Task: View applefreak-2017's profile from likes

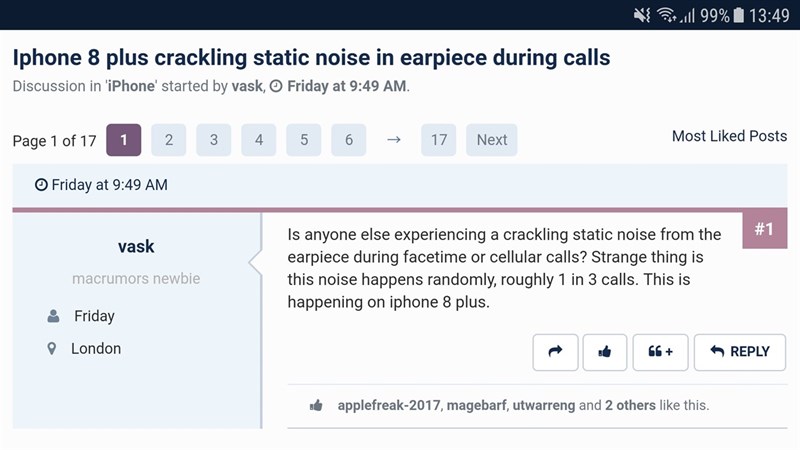Action: [x=388, y=405]
